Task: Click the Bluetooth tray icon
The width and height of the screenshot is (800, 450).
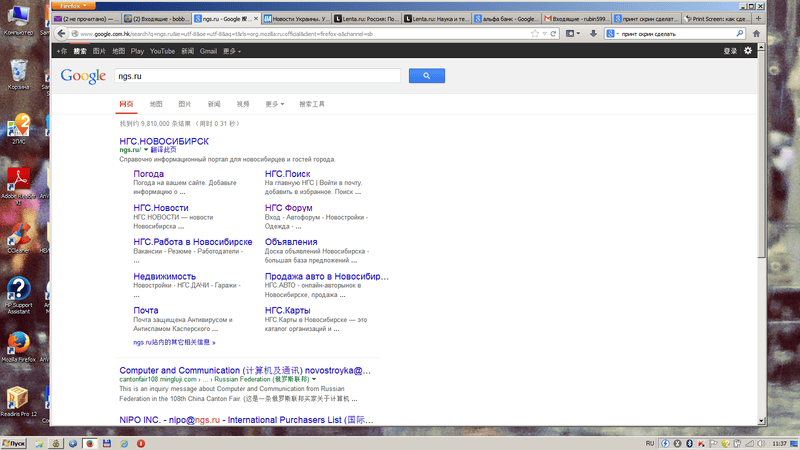Action: tap(689, 443)
